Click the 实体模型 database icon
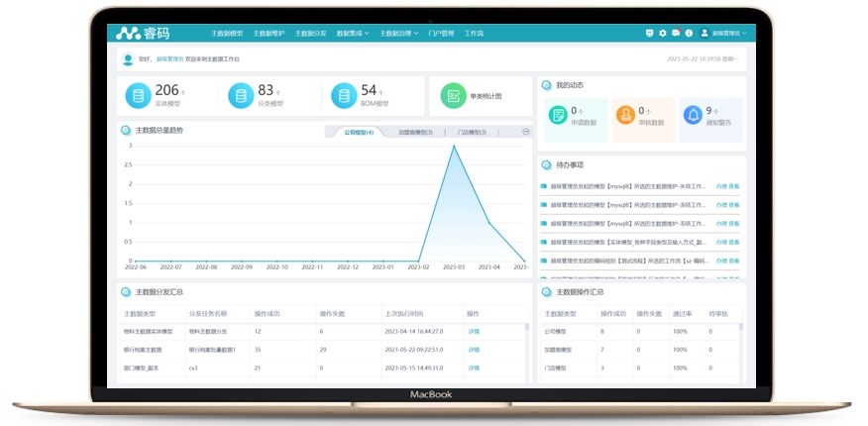868x426 pixels. tap(139, 95)
